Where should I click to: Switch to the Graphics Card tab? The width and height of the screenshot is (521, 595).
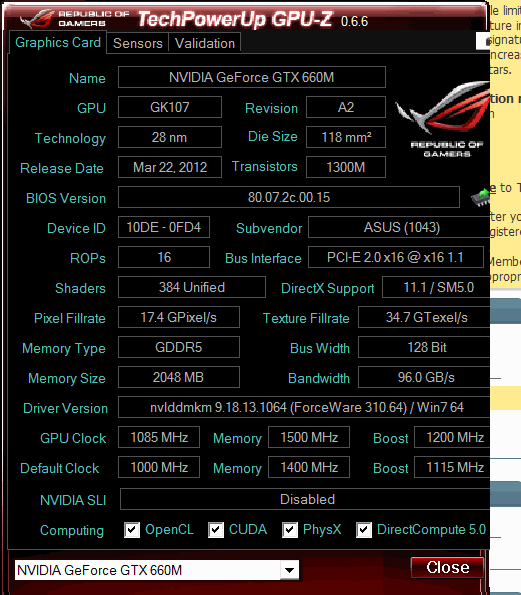point(58,42)
